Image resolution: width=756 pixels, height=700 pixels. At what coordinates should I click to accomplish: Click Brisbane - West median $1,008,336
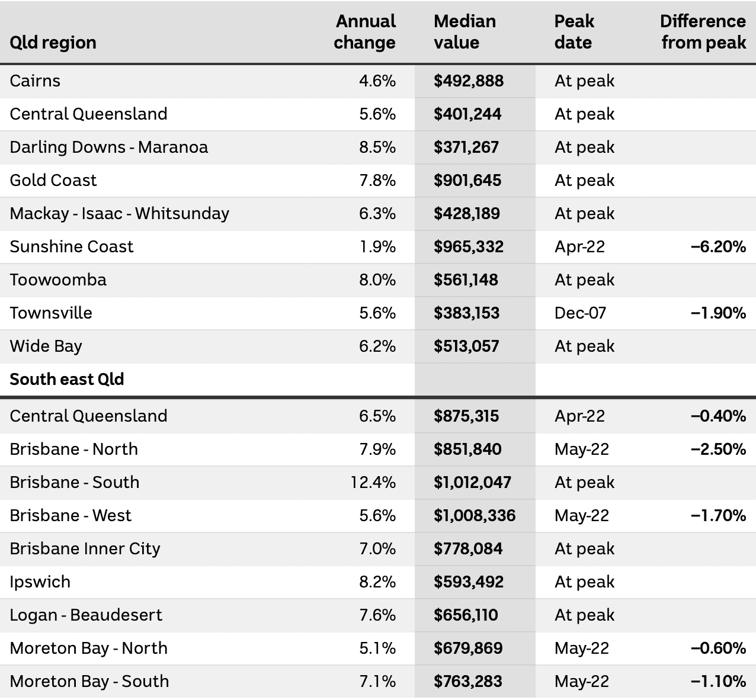click(x=475, y=516)
